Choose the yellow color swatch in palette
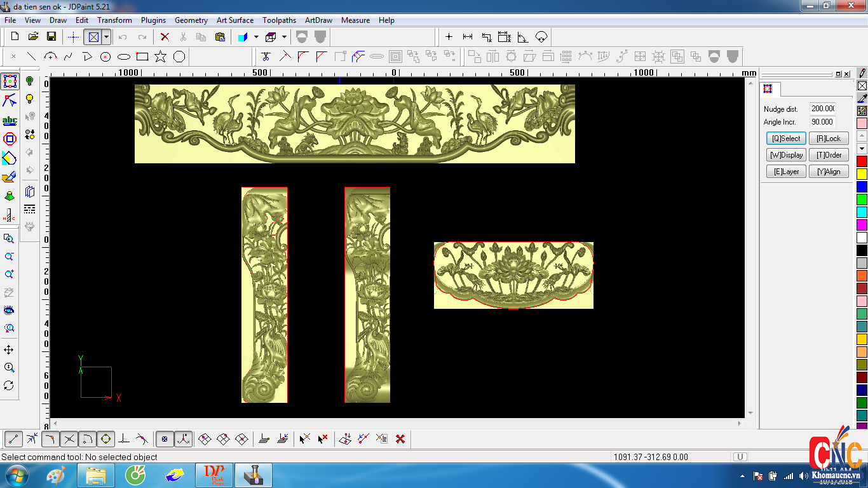This screenshot has height=488, width=868. tap(862, 174)
